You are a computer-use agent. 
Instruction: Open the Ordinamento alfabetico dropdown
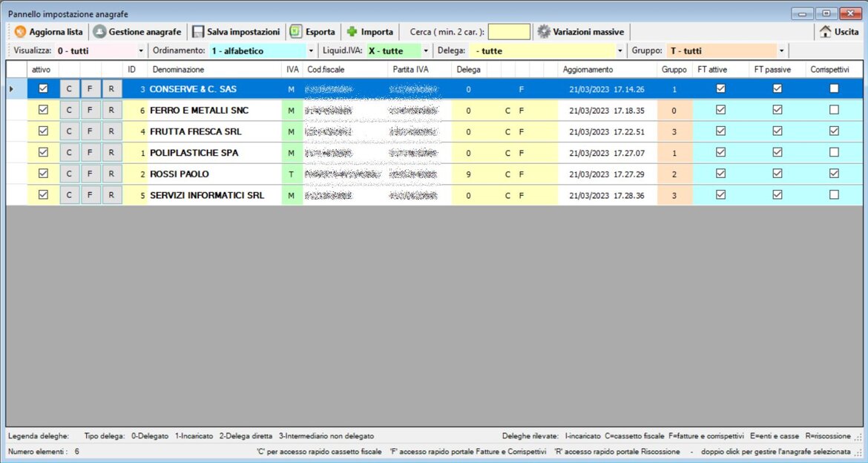[x=311, y=51]
